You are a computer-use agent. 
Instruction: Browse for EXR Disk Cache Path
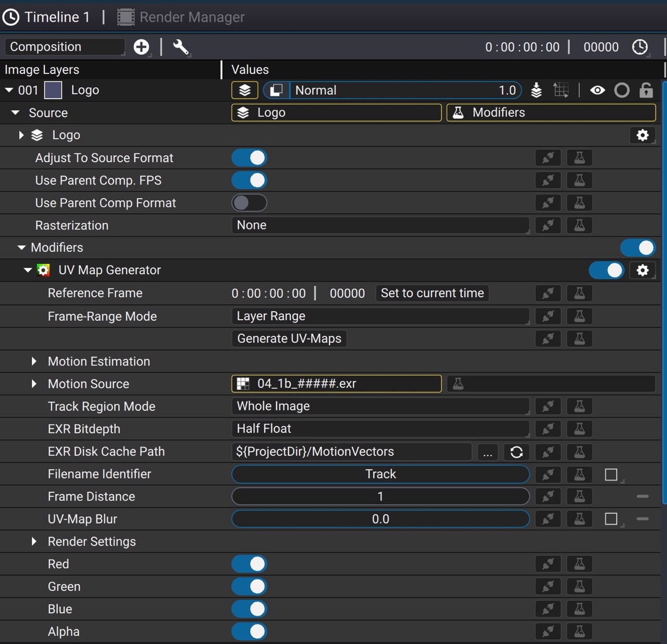coord(488,452)
